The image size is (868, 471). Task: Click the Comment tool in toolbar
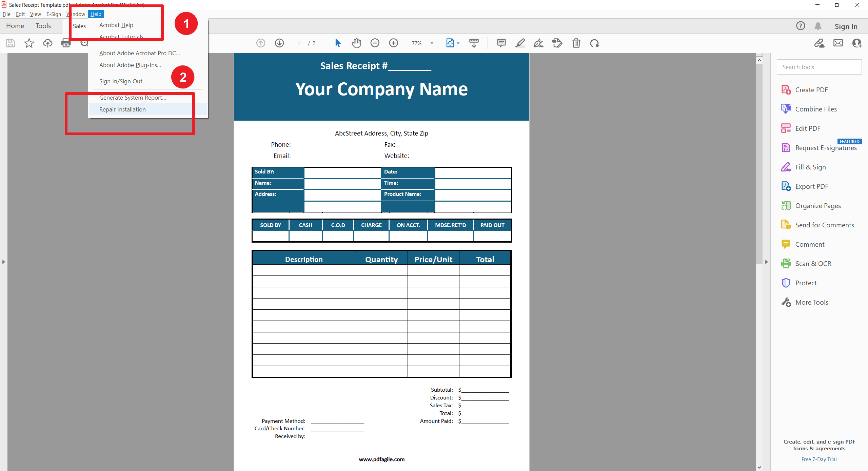tap(501, 43)
